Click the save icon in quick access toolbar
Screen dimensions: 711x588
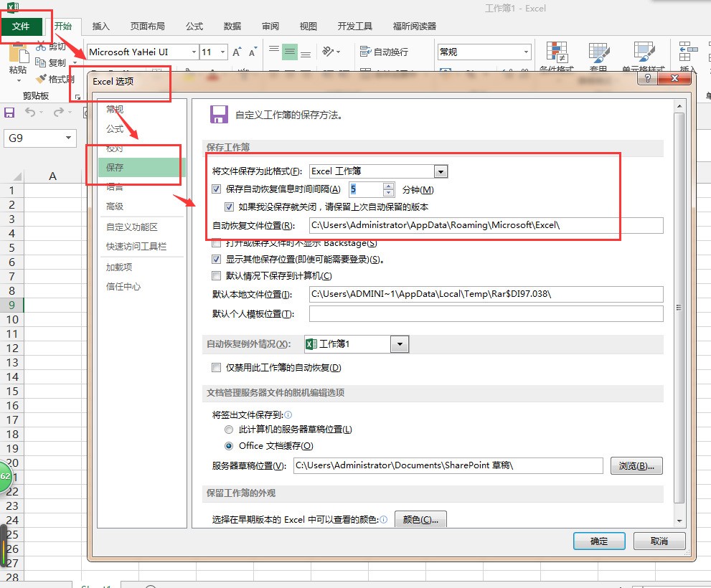pyautogui.click(x=9, y=113)
